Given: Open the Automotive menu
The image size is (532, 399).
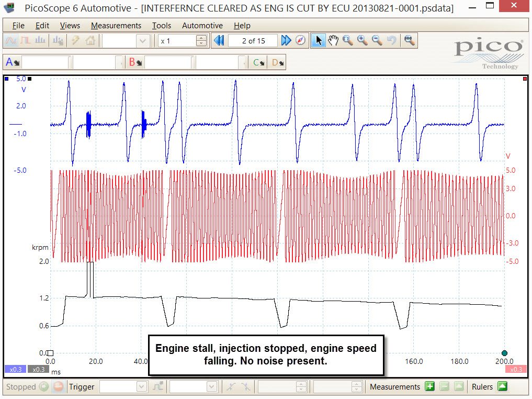Looking at the screenshot, I should 202,26.
